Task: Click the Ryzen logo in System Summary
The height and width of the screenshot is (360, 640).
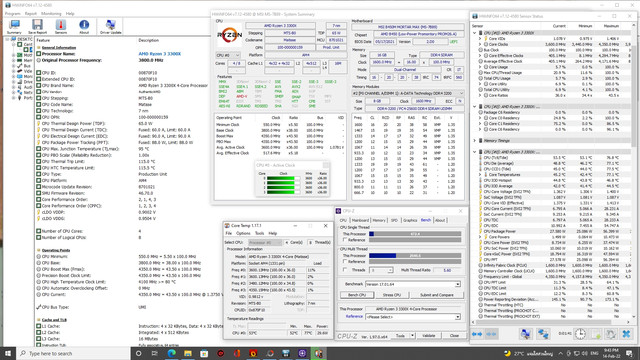Action: point(229,36)
